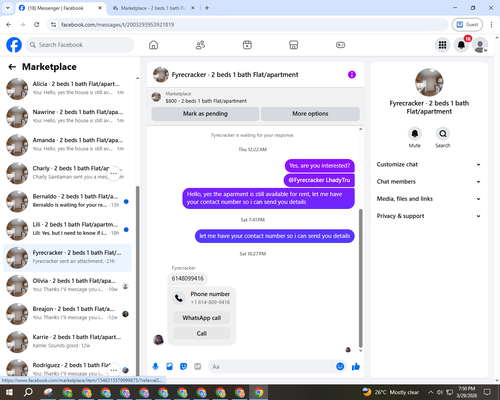
Task: Open the Friends icon in top navigation
Action: pyautogui.click(x=200, y=45)
